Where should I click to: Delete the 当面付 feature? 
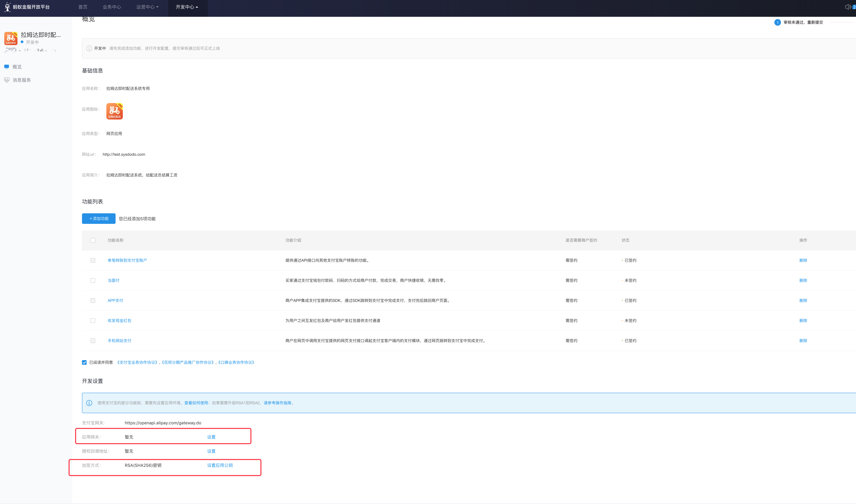click(x=803, y=280)
